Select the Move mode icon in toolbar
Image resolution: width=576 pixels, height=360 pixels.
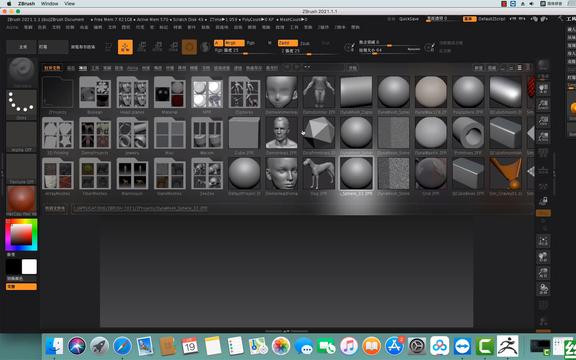[x=141, y=47]
